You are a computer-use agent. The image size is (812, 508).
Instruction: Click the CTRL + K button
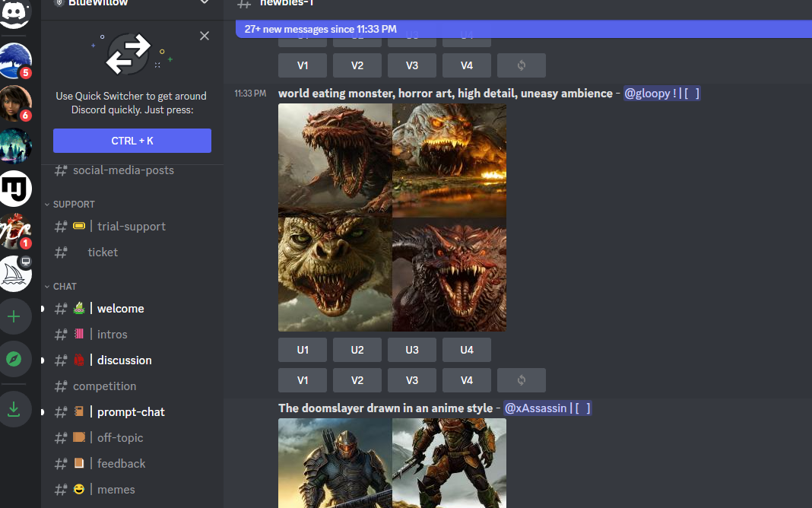click(x=132, y=141)
